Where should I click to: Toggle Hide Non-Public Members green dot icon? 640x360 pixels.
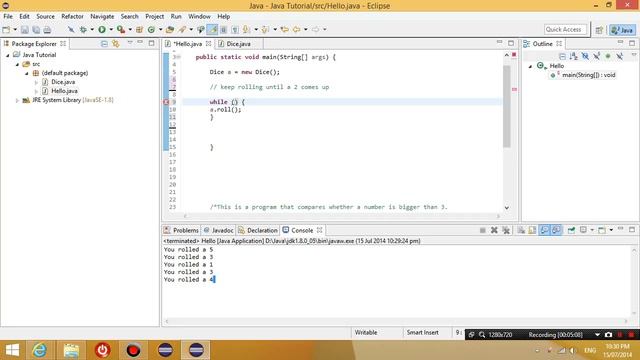(x=608, y=56)
